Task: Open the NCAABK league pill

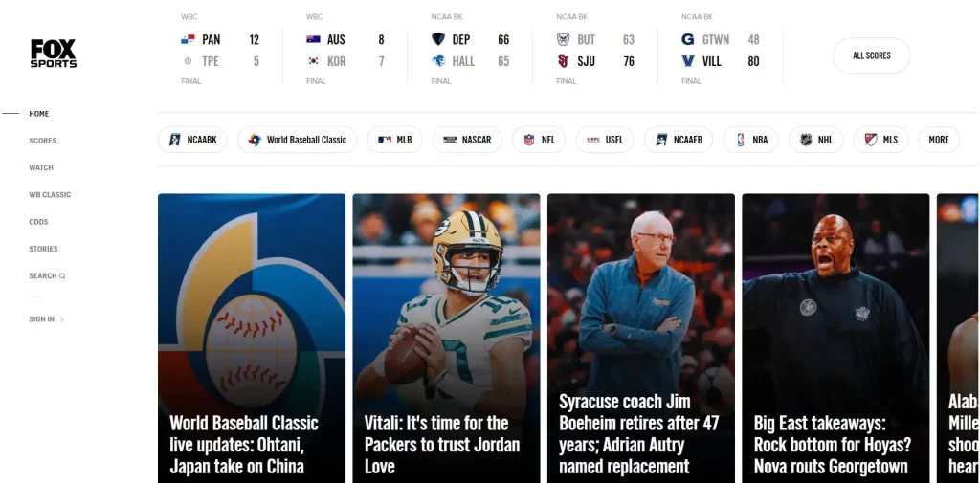Action: [x=192, y=140]
